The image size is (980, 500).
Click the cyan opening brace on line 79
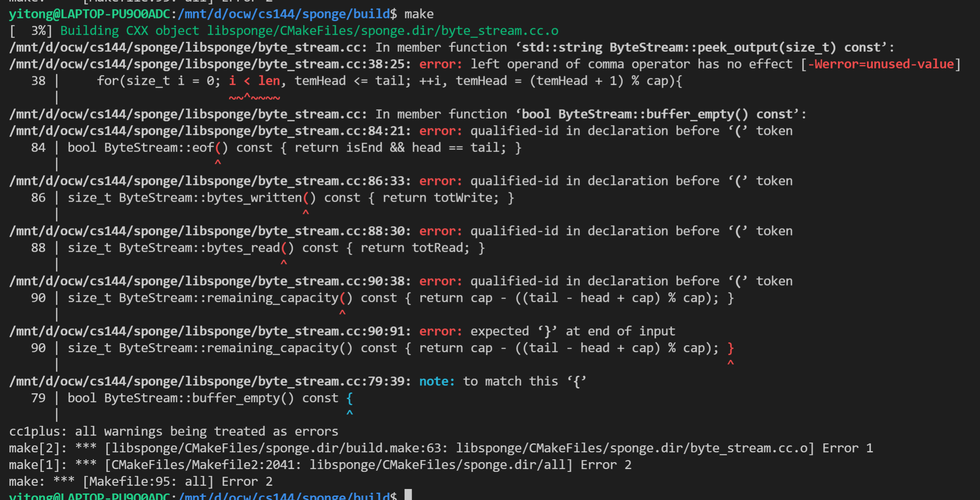pos(349,399)
